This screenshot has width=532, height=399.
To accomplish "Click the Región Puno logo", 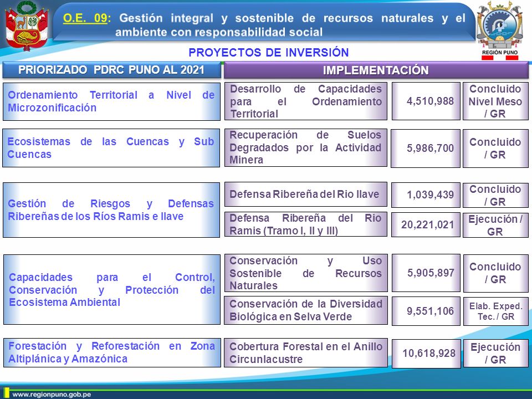I will [499, 30].
